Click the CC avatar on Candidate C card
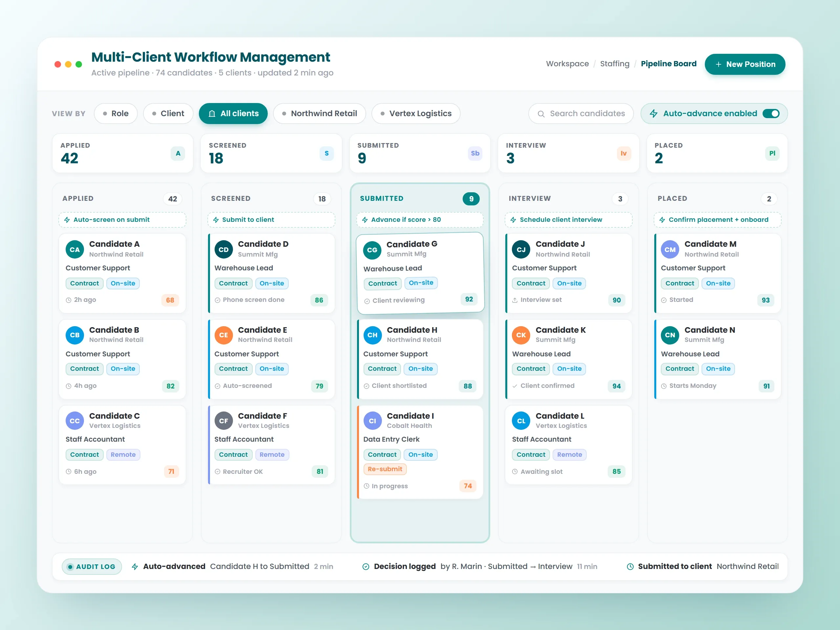 pyautogui.click(x=75, y=421)
